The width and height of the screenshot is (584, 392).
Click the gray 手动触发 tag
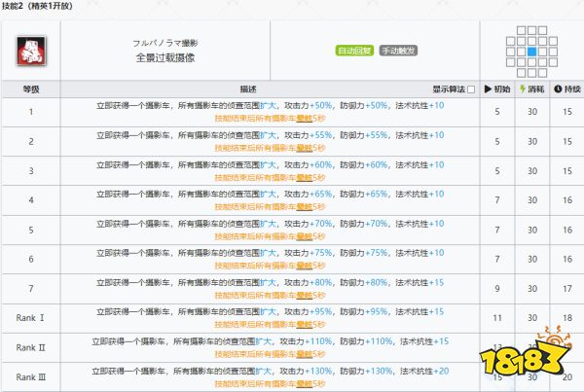point(398,51)
